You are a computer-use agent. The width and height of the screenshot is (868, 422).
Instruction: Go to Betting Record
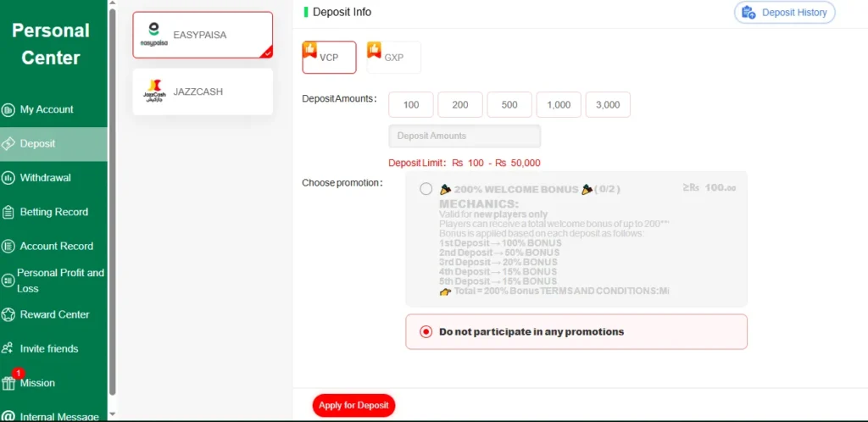click(x=53, y=212)
